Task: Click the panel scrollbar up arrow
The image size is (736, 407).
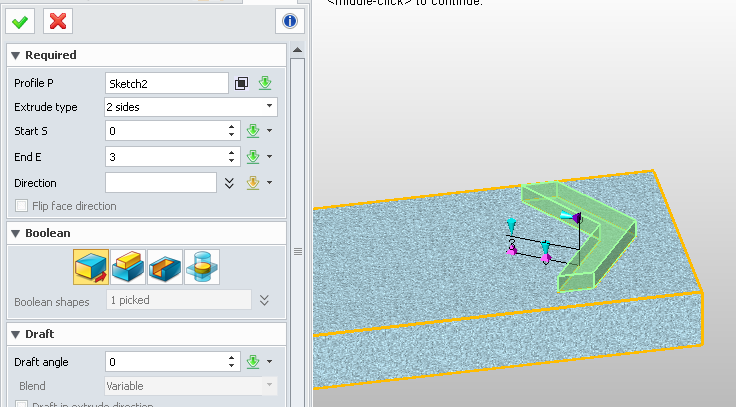Action: [x=297, y=50]
